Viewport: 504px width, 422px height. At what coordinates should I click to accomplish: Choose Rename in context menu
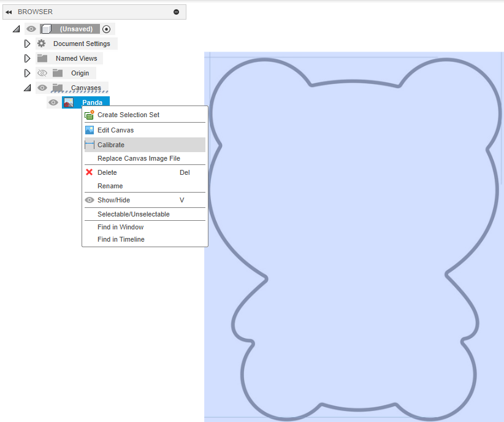pyautogui.click(x=145, y=186)
